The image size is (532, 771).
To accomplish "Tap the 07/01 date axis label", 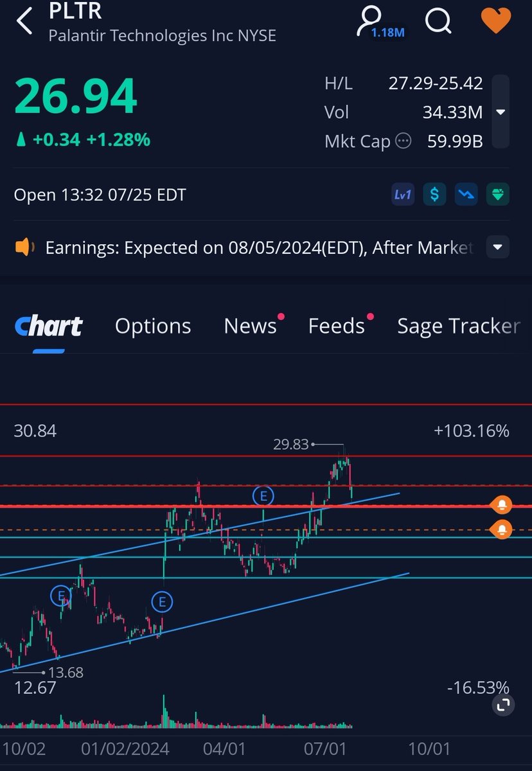I will coord(326,749).
